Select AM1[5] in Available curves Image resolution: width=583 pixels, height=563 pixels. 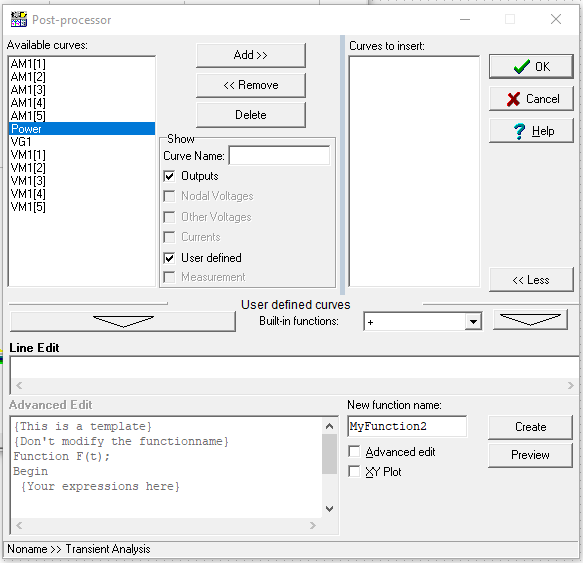pyautogui.click(x=81, y=116)
